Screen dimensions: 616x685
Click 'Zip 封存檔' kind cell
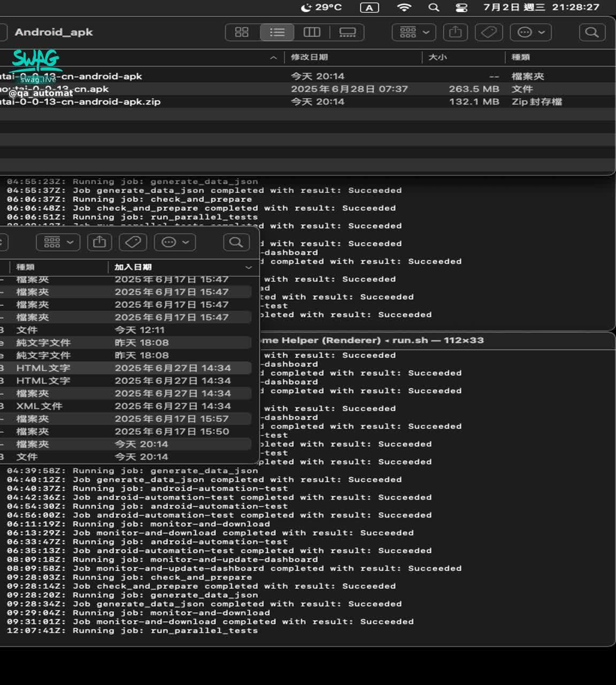tap(537, 102)
